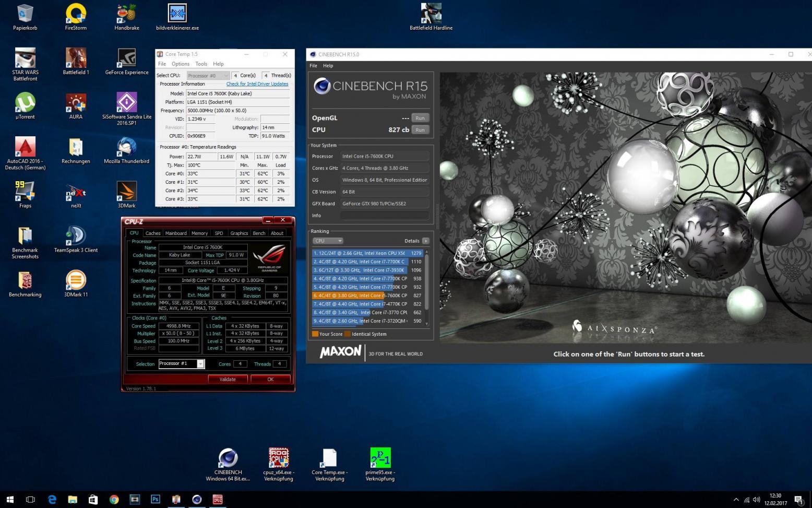812x508 pixels.
Task: Open the Help menu in Cinebench
Action: tap(328, 66)
